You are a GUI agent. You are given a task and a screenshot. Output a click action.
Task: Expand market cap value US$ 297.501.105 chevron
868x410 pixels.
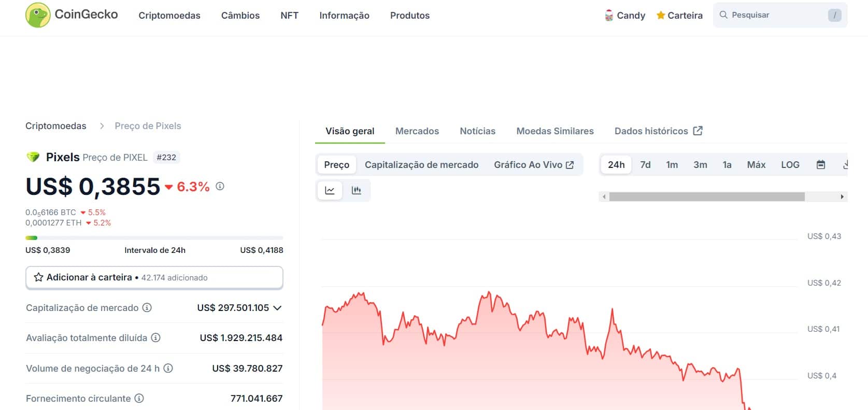click(x=277, y=308)
